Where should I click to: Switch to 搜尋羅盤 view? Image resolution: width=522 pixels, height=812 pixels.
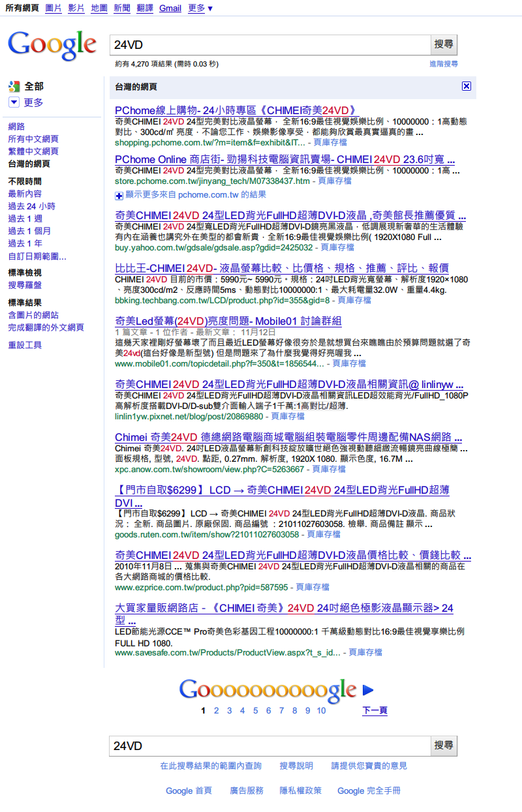[x=25, y=285]
